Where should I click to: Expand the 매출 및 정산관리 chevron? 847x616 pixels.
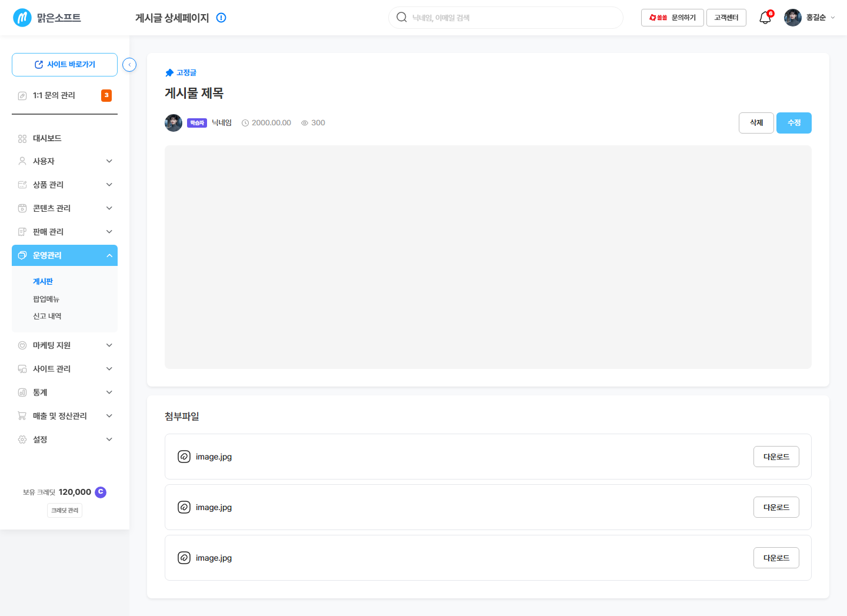[109, 416]
